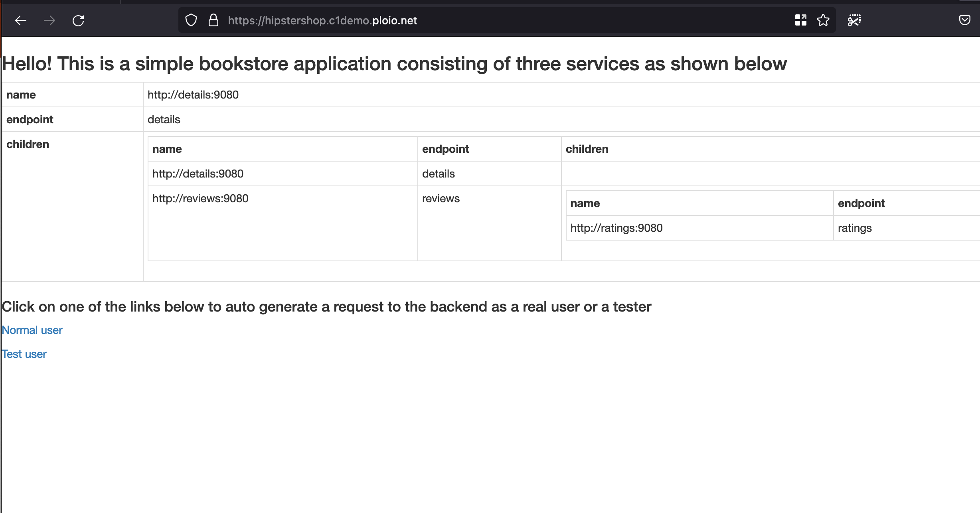Click the QR/extensions grid icon in address bar
The height and width of the screenshot is (513, 980).
pos(800,20)
